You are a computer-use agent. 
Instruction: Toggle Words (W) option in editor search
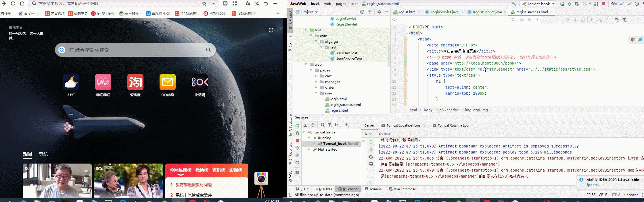coord(529,20)
